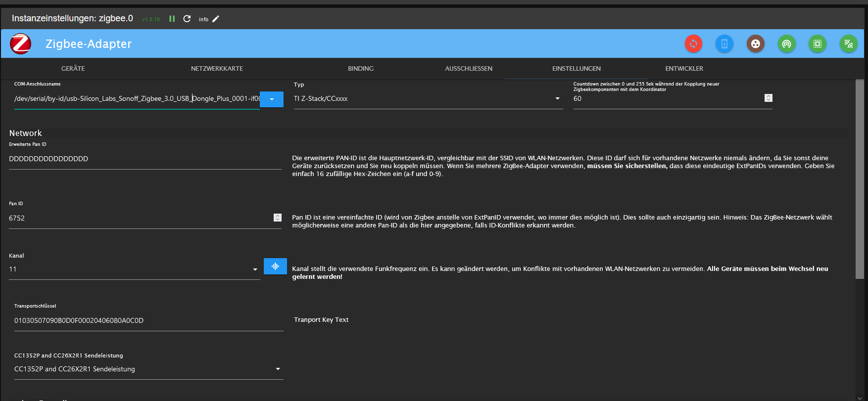Screen dimensions: 868x401
Task: Click the blue channel scan waveform button
Action: point(275,266)
